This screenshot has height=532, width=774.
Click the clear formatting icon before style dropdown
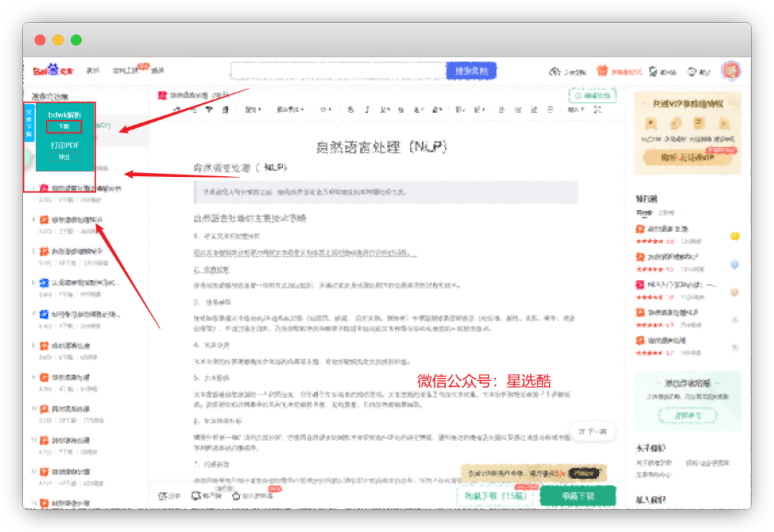coord(226,110)
